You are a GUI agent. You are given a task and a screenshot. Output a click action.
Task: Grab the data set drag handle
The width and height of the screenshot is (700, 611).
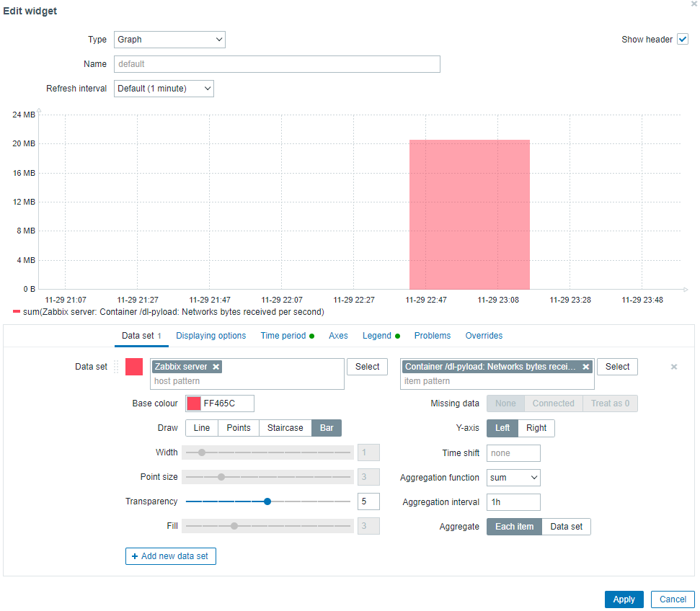(116, 367)
